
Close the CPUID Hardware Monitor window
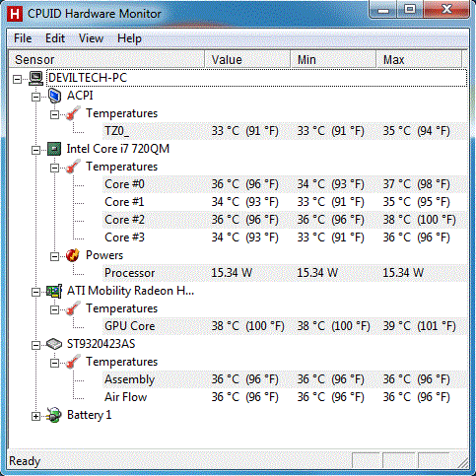[x=446, y=10]
